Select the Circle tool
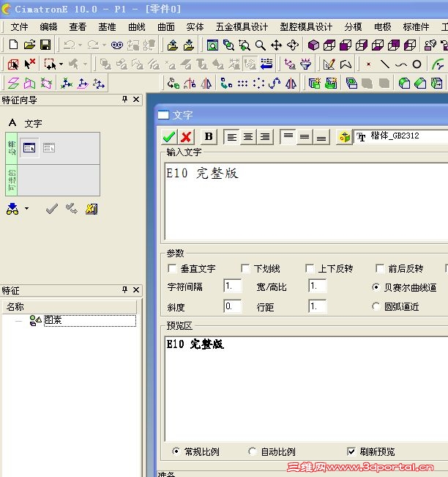Screen dimensions: 448x477 (417, 64)
